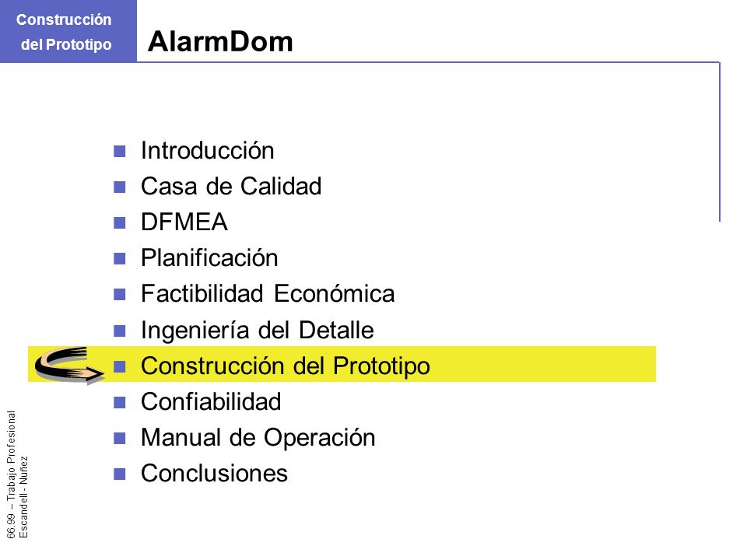Click the bullet beside Construcción del Prototipo
The height and width of the screenshot is (560, 747).
pos(120,366)
